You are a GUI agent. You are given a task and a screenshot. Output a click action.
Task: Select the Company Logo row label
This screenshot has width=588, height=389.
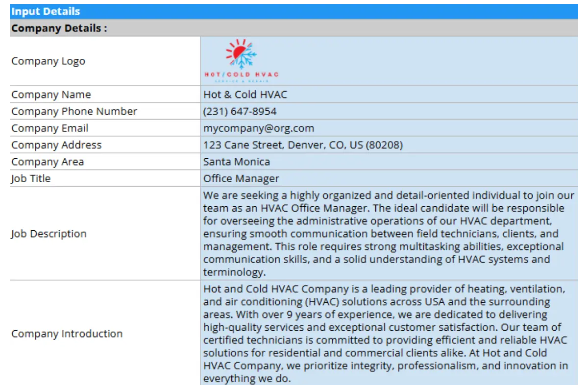(48, 61)
